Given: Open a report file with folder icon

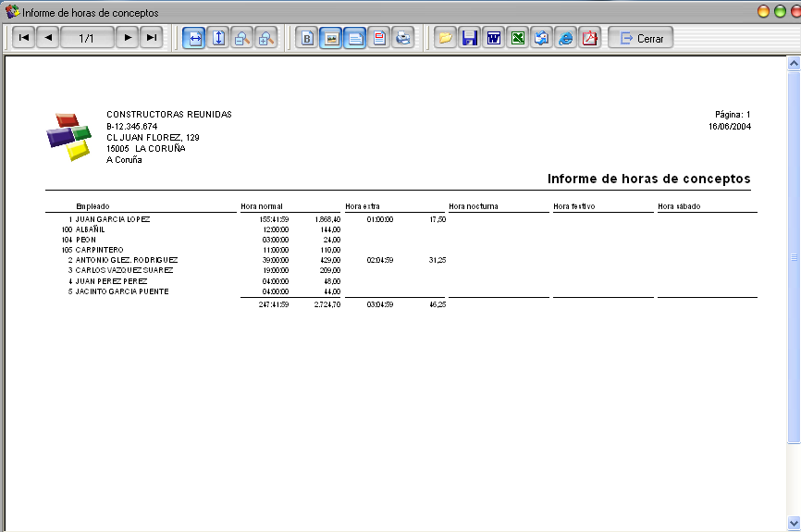Looking at the screenshot, I should (x=446, y=38).
